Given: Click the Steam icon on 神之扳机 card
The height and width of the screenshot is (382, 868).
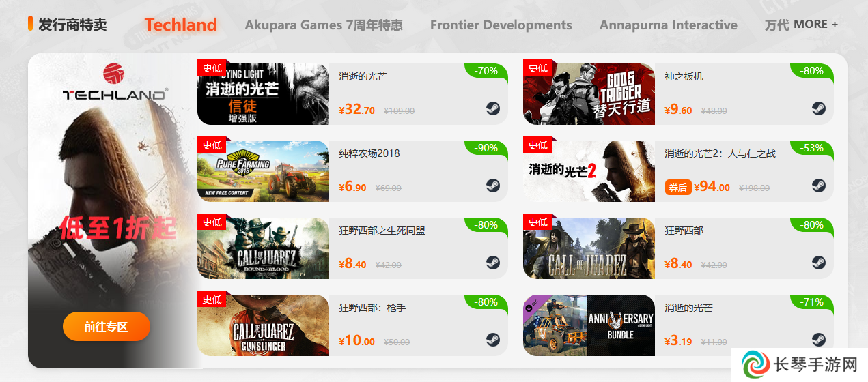Looking at the screenshot, I should pos(819,108).
